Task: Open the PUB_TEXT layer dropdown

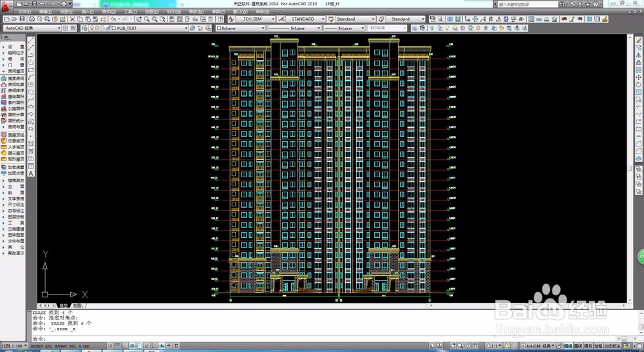Action: click(138, 28)
